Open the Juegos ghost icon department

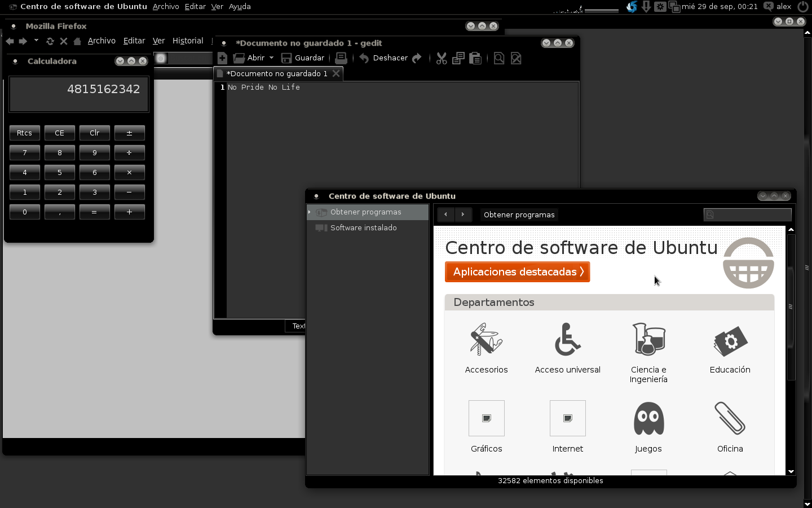coord(649,427)
